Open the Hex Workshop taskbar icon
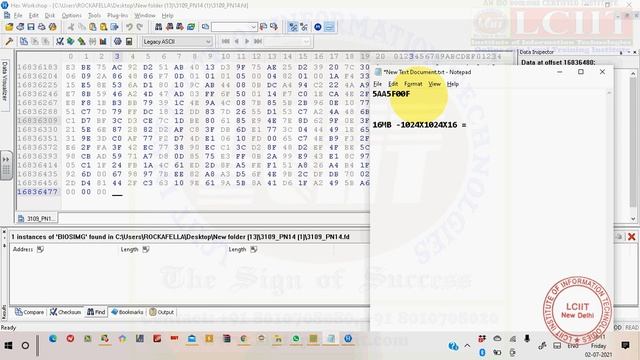 [x=348, y=338]
